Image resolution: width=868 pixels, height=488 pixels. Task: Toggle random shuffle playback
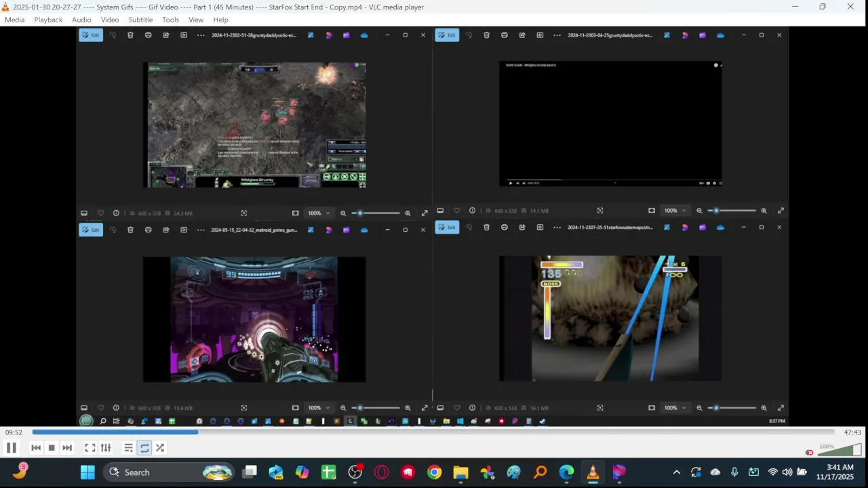[x=160, y=447]
